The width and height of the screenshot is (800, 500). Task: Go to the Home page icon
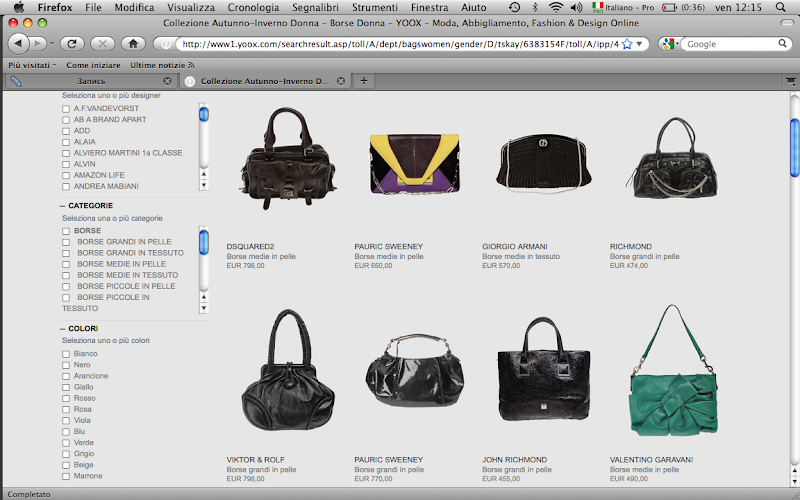(132, 44)
